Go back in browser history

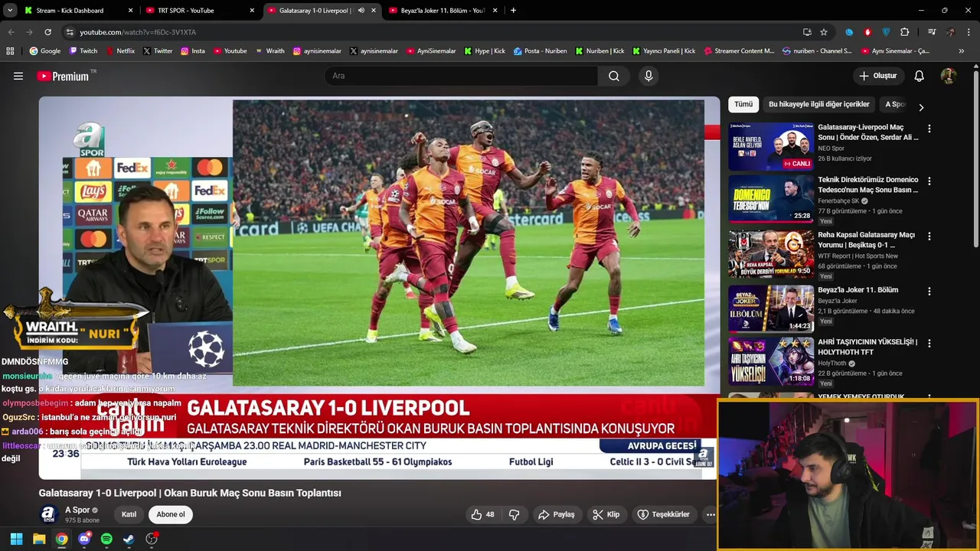click(x=11, y=32)
